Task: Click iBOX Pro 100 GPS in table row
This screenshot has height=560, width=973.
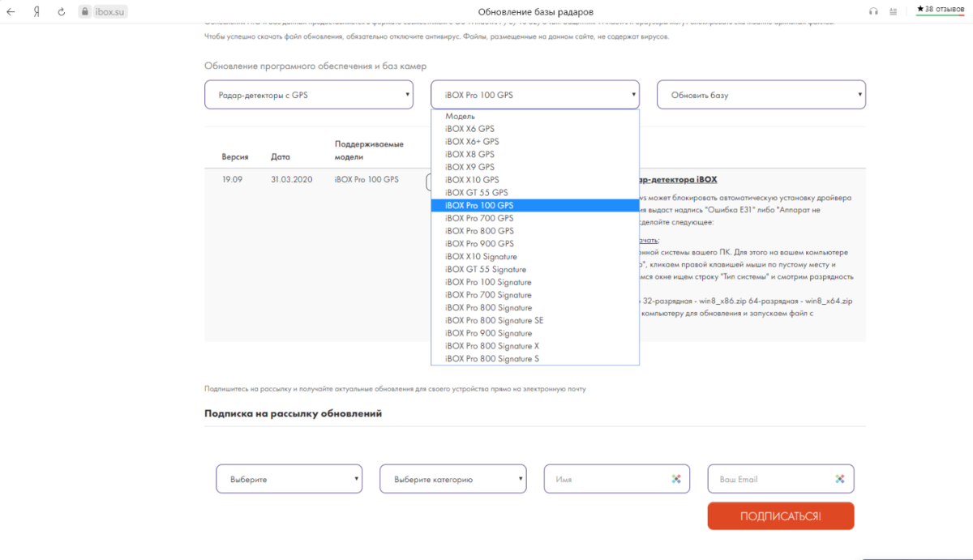Action: coord(366,180)
